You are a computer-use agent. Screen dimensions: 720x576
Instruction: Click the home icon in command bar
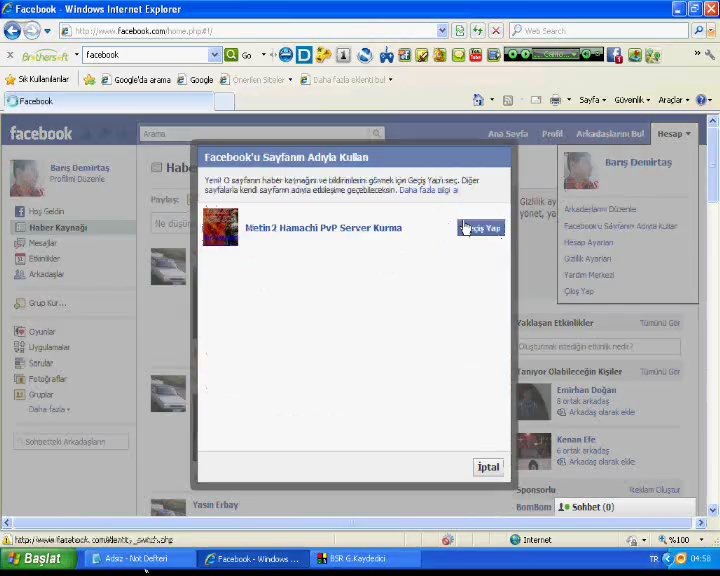(478, 100)
